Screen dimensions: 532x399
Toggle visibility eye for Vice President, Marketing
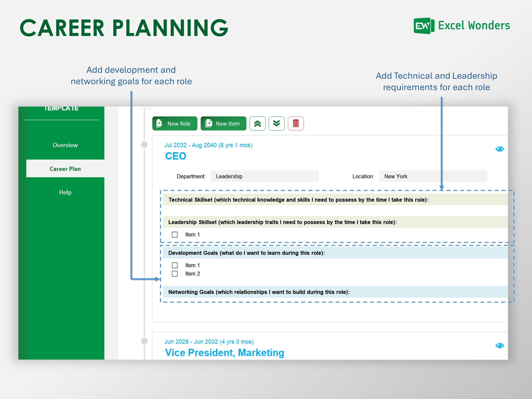[x=499, y=346]
